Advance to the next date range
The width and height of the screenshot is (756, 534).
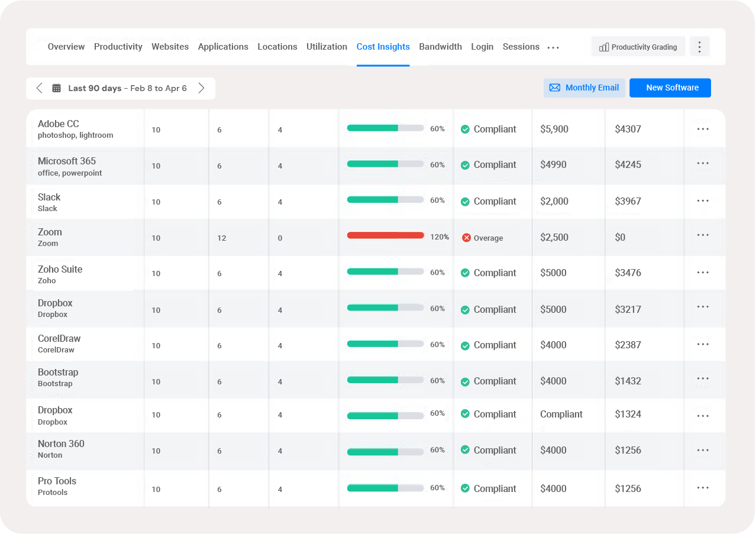[x=201, y=88]
